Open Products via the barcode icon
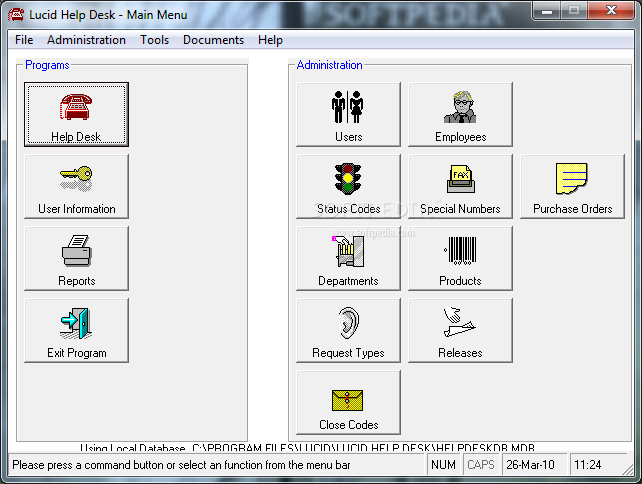 click(x=460, y=258)
